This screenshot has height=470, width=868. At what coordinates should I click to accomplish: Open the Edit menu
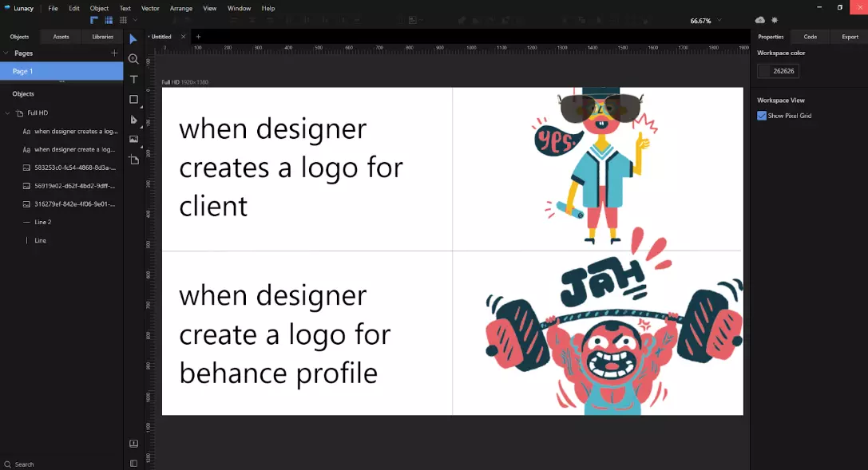(74, 8)
